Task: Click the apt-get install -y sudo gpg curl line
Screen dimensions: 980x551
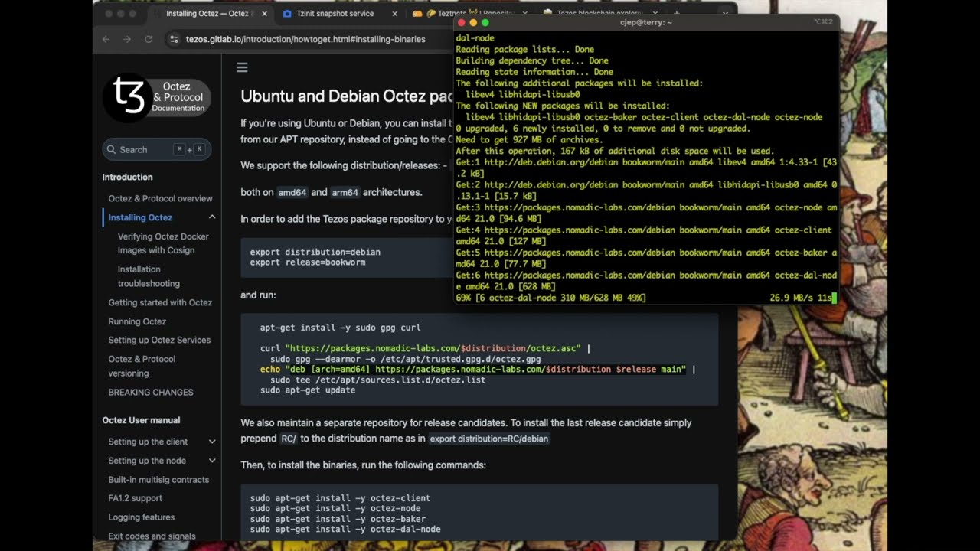Action: click(x=340, y=328)
